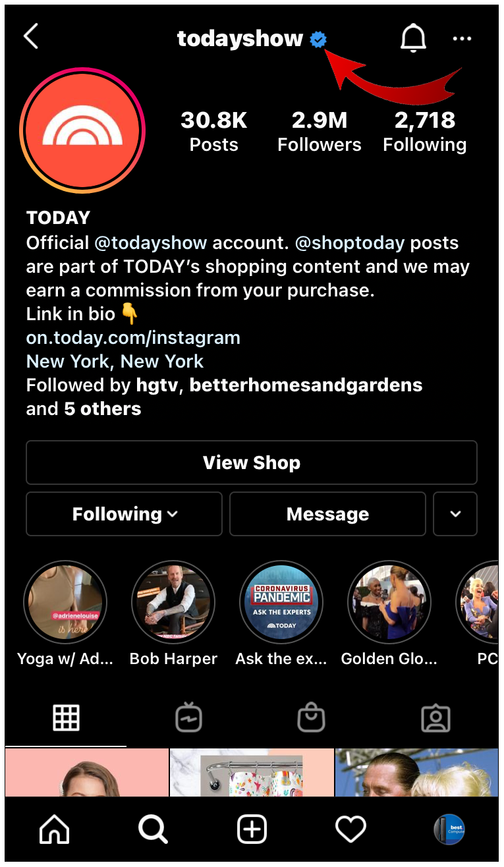Tap the notification bell icon
The width and height of the screenshot is (504, 867).
pos(413,38)
